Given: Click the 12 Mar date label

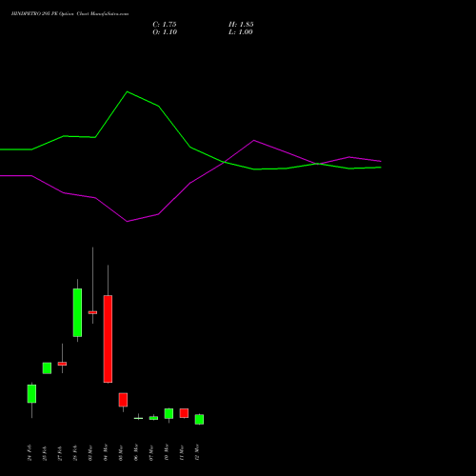Looking at the screenshot, I should [x=197, y=452].
